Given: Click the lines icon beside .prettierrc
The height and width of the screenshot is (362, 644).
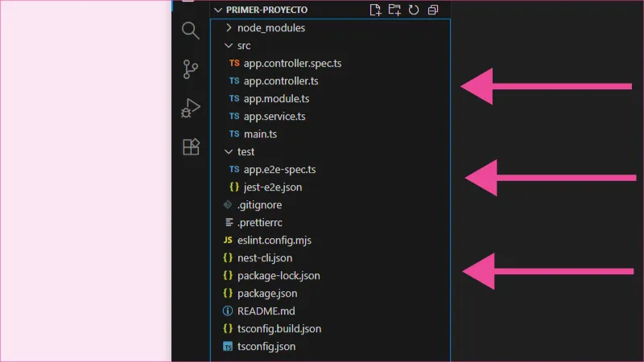Looking at the screenshot, I should pos(229,223).
